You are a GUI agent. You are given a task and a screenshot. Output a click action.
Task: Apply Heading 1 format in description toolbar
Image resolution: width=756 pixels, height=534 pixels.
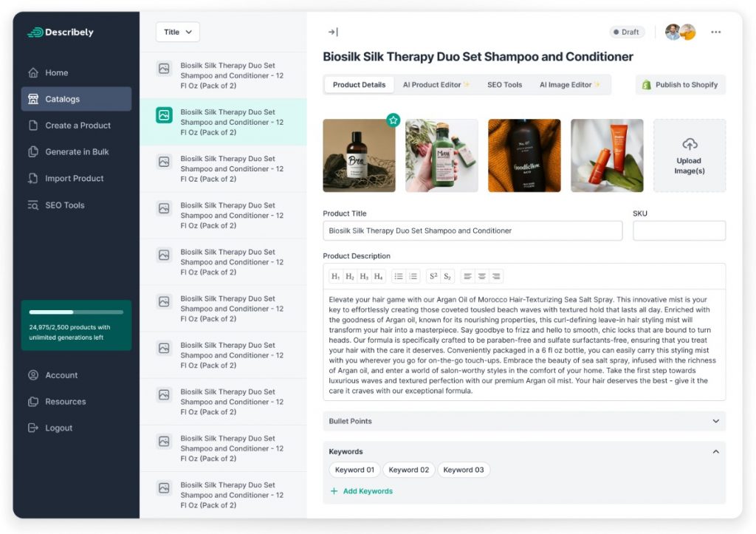[336, 276]
